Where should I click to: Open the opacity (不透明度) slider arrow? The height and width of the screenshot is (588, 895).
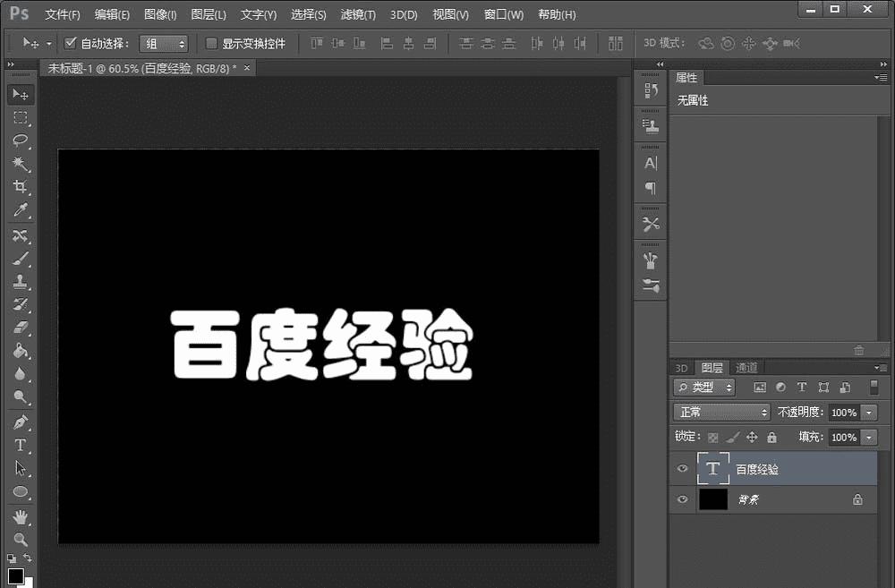point(869,413)
